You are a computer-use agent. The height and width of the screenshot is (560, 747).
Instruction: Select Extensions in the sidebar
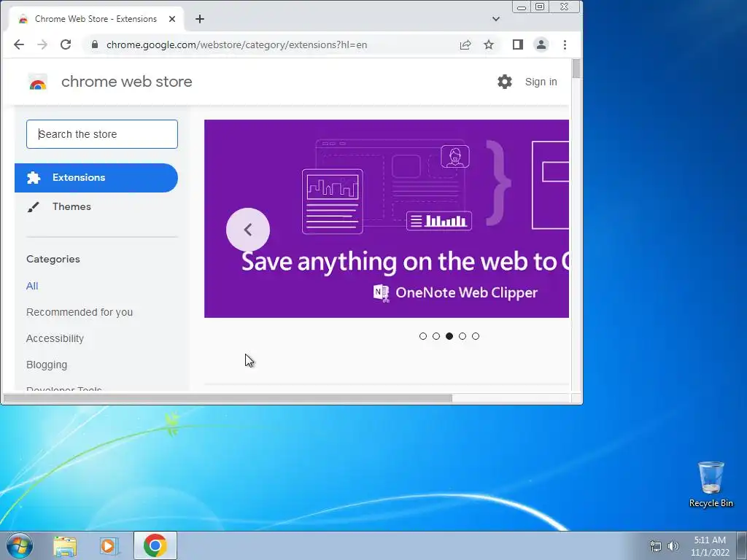tap(96, 178)
